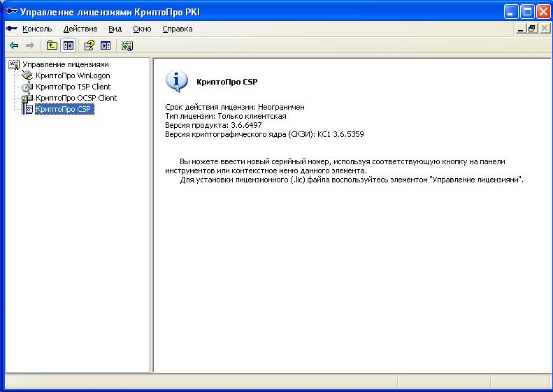Viewport: 553px width, 392px height.
Task: Click the КриптоПро TSP Client clock icon
Action: pyautogui.click(x=27, y=87)
